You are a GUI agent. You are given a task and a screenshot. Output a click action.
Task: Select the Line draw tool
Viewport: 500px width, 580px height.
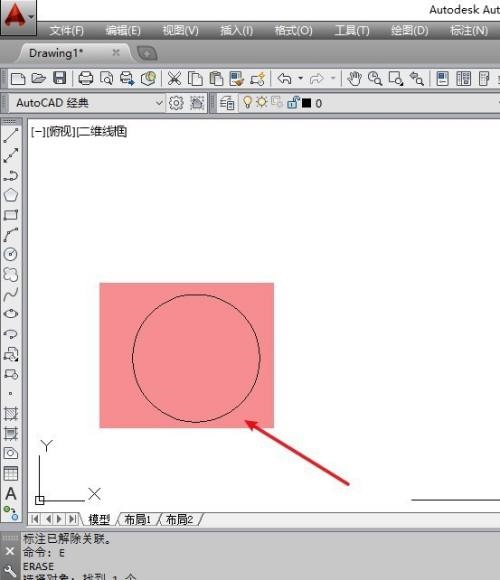[11, 135]
